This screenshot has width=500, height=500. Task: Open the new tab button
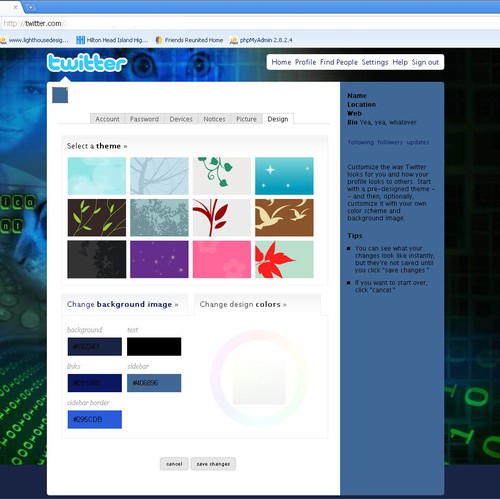pos(30,7)
